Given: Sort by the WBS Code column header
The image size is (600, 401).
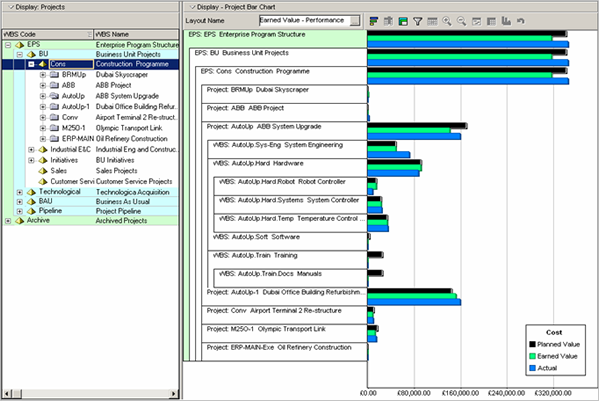Looking at the screenshot, I should [47, 34].
